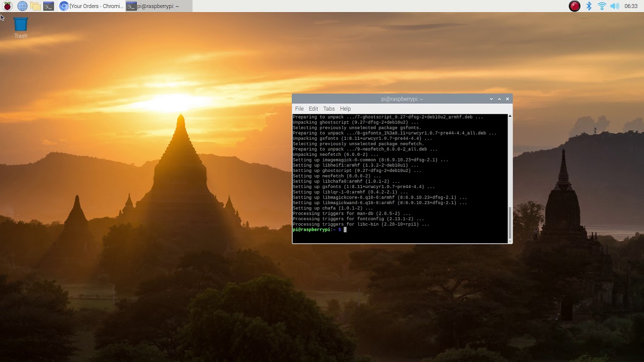
Task: Click the 'Setting up libmagickwand-6.q16-6' line
Action: click(380, 203)
